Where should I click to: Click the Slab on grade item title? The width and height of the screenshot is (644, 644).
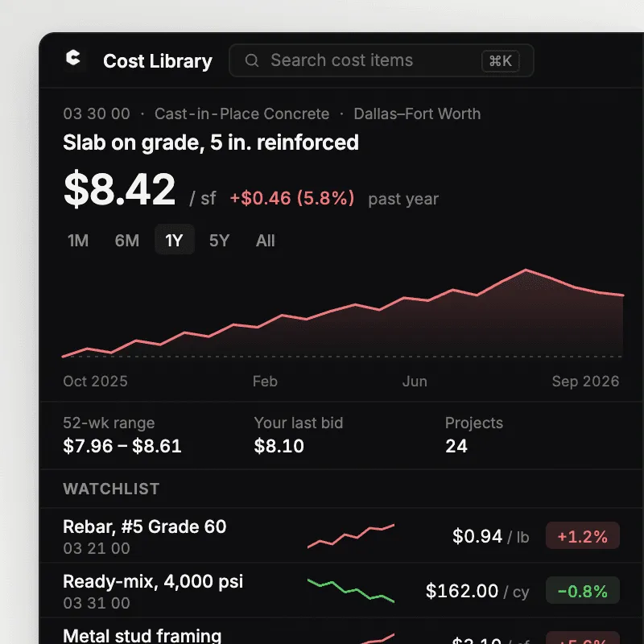point(211,142)
